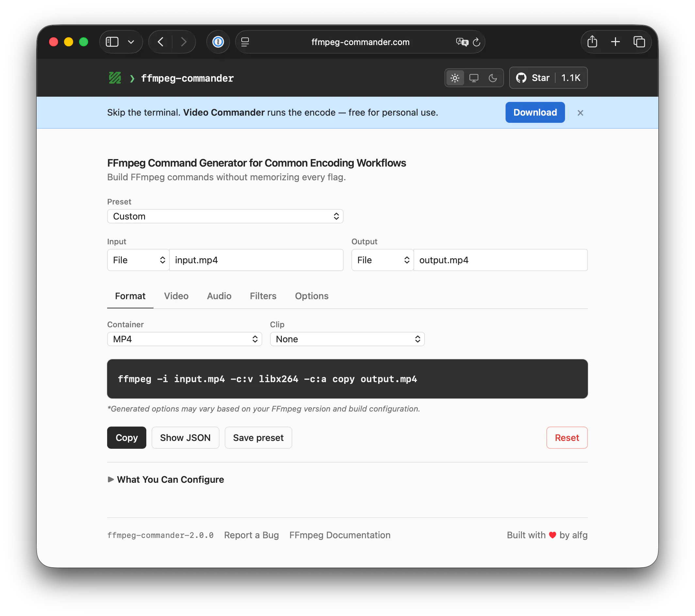Switch to dark theme moon icon

coord(493,78)
